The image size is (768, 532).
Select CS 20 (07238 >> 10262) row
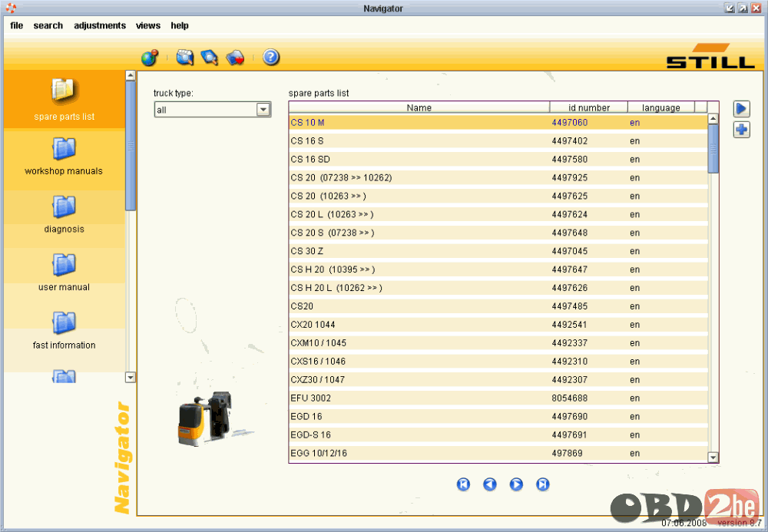(498, 177)
